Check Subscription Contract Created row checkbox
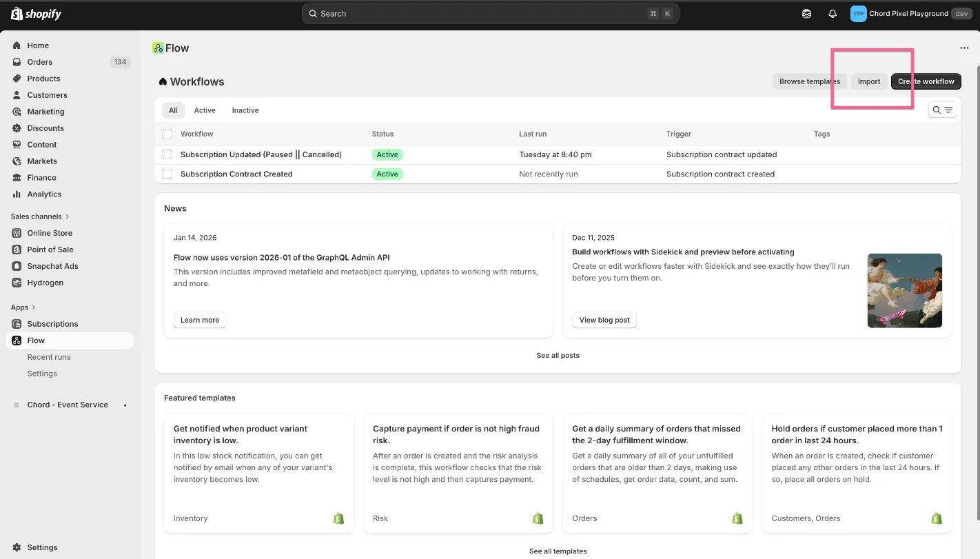The width and height of the screenshot is (980, 559). pyautogui.click(x=167, y=174)
